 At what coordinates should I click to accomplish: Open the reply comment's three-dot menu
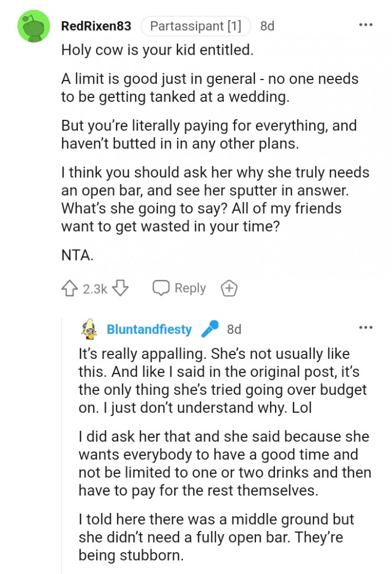(366, 328)
